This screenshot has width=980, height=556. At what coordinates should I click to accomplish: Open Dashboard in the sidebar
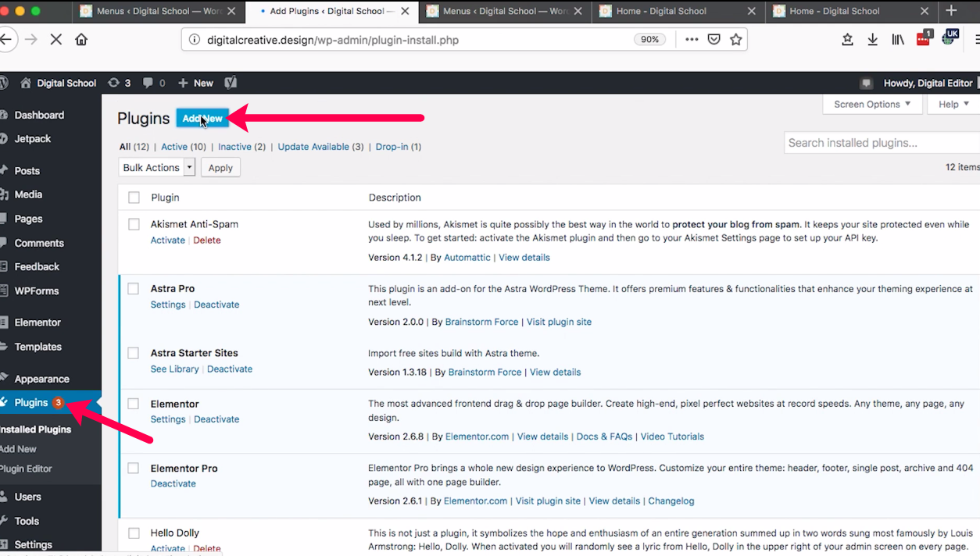coord(39,115)
